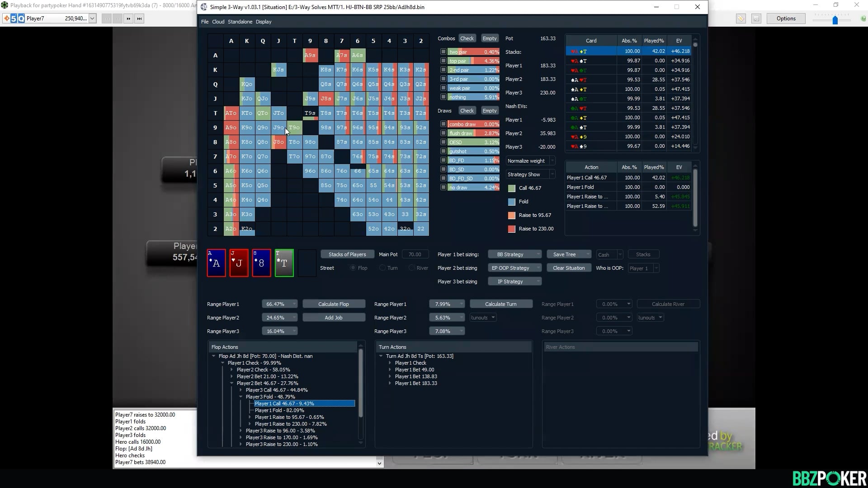Screen dimensions: 868x488
Task: Open the Player 1 bet sizing dropdown
Action: (x=514, y=254)
